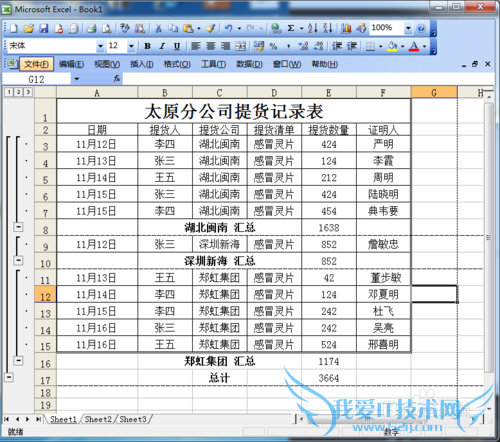Select the Format Painter brush

[210, 28]
